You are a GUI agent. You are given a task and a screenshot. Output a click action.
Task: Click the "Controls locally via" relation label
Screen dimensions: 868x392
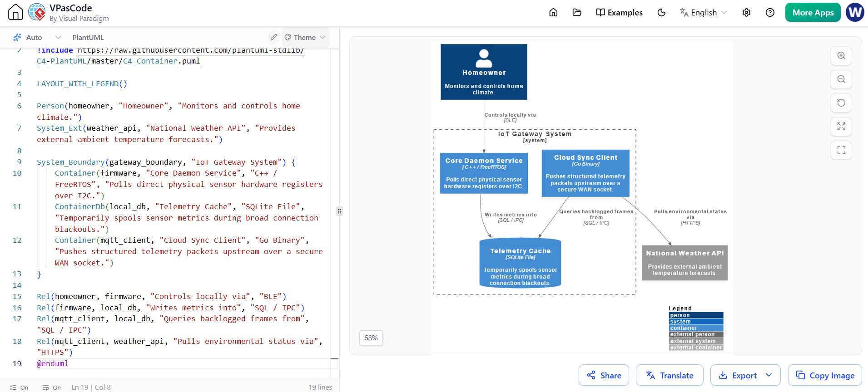point(510,115)
